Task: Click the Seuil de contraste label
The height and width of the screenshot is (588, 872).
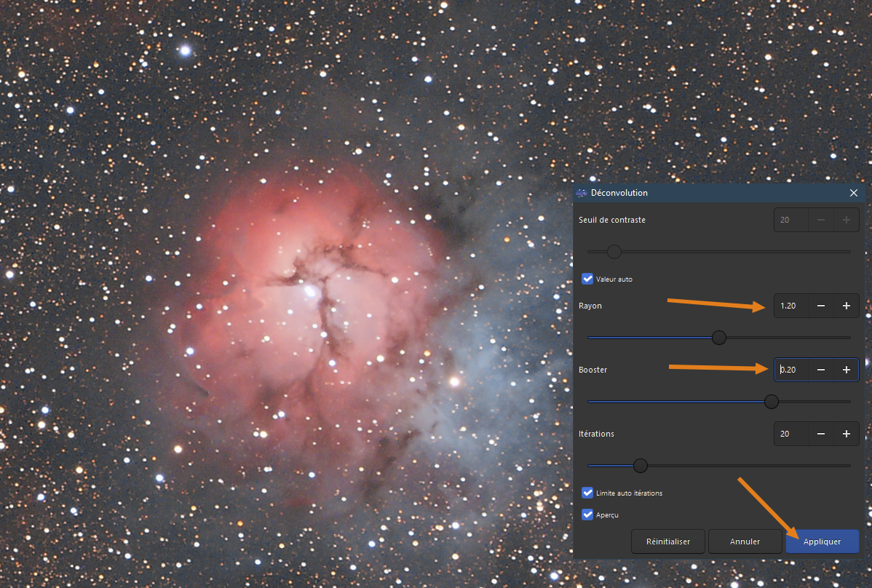Action: [x=611, y=220]
